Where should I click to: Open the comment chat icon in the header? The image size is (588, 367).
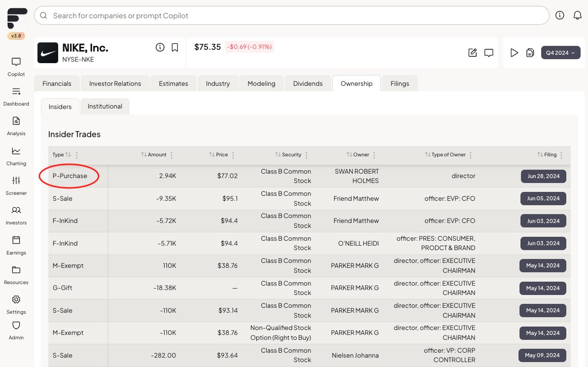tap(488, 53)
